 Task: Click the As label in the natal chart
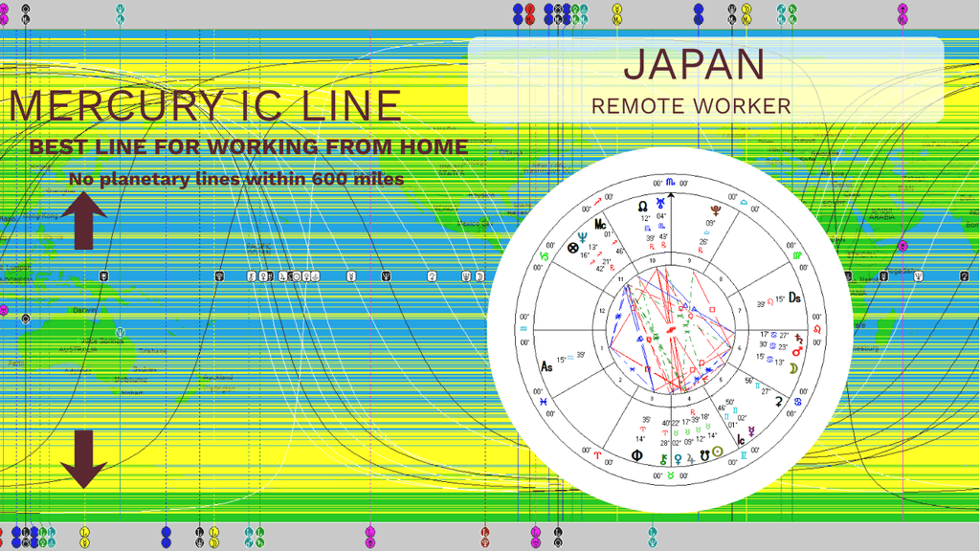(x=546, y=366)
